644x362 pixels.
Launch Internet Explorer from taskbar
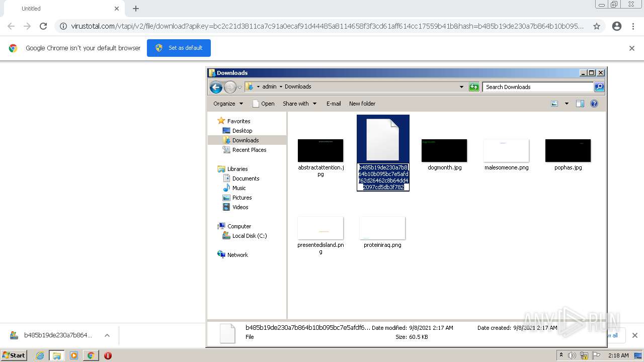pos(40,355)
